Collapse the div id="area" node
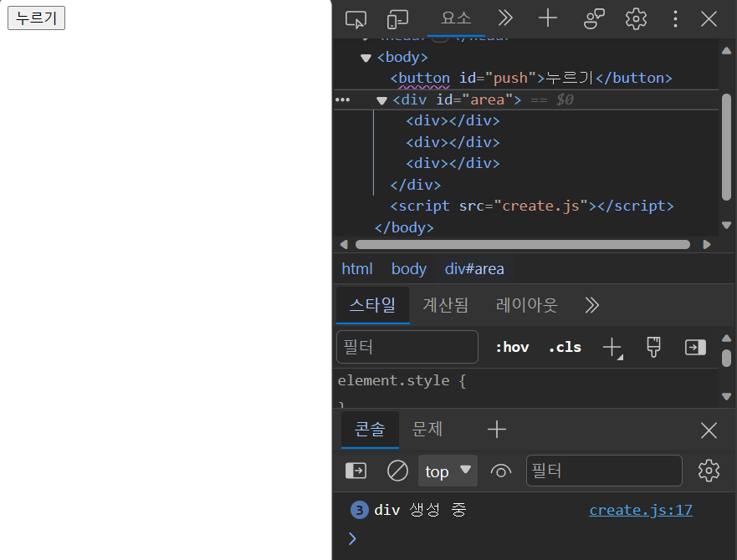 (x=381, y=100)
